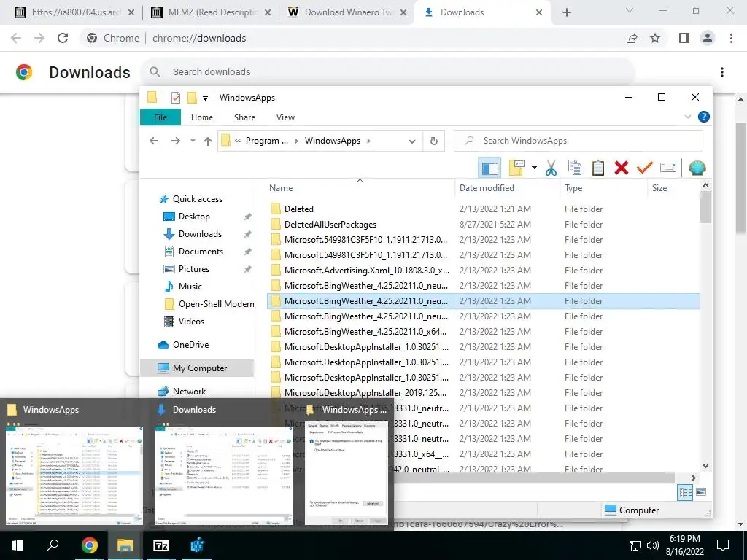Sort by Size column header
Screen dimensions: 747x560
click(x=659, y=187)
